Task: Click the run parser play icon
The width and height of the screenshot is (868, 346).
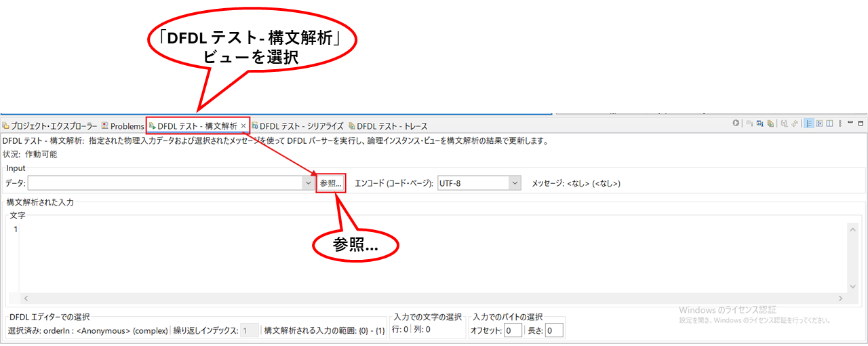Action: coord(736,123)
